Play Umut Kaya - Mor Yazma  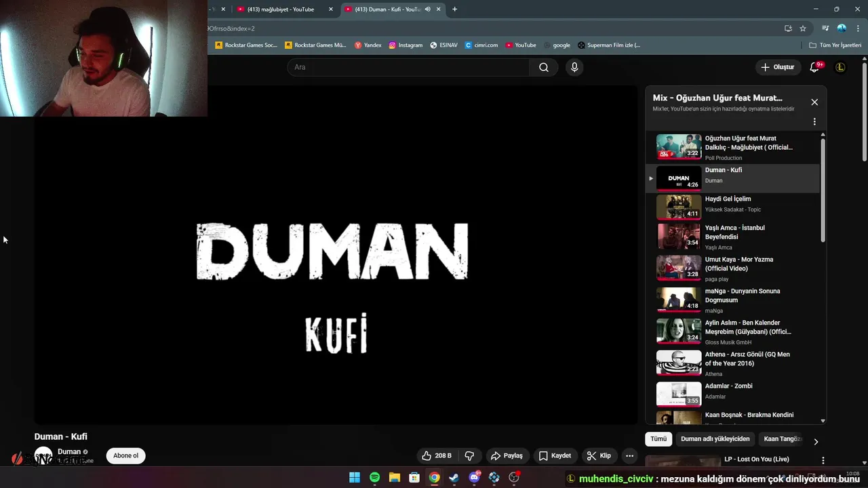732,268
